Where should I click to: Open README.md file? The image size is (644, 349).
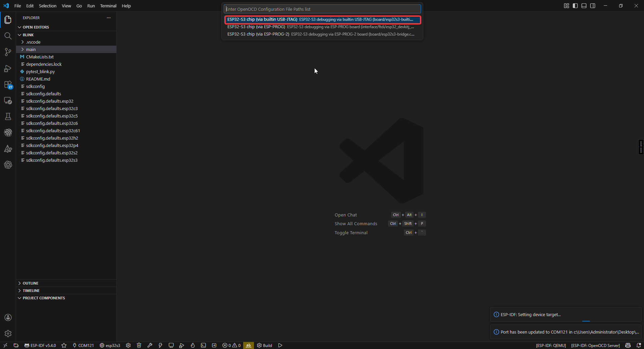tap(66, 79)
